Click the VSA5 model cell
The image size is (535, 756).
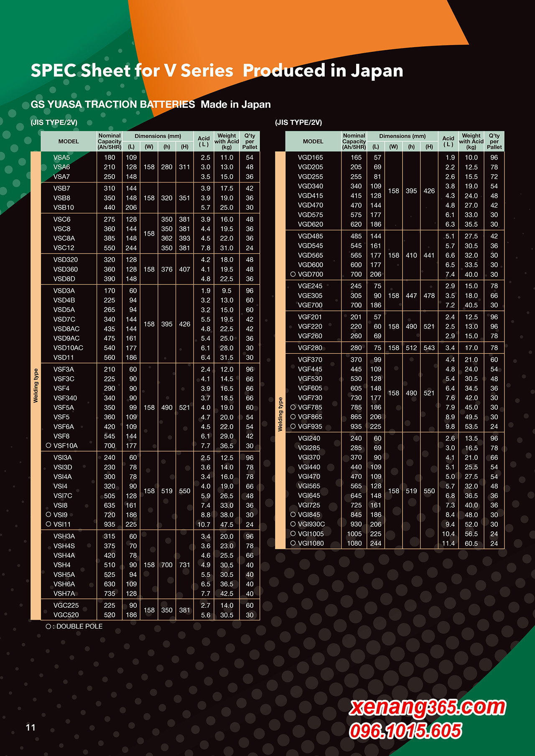61,157
